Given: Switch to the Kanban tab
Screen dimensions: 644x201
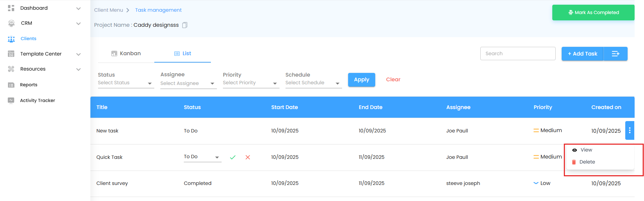Looking at the screenshot, I should 126,54.
